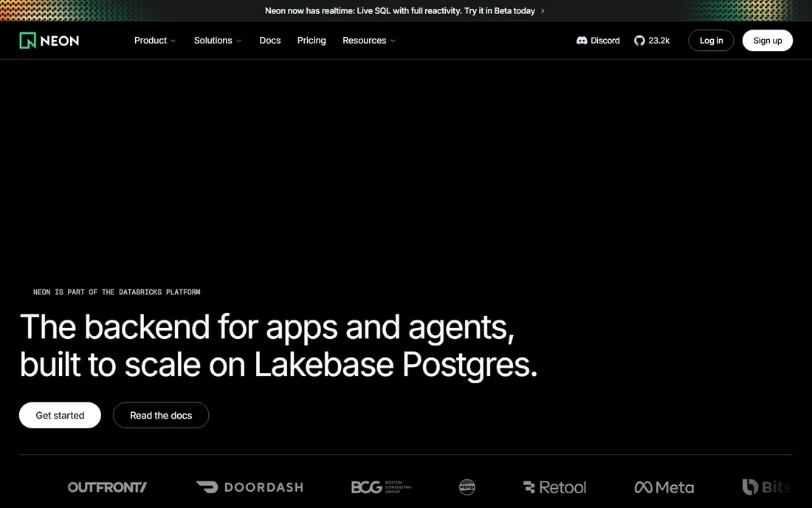Viewport: 812px width, 508px height.
Task: Click the Get started button
Action: pyautogui.click(x=60, y=415)
